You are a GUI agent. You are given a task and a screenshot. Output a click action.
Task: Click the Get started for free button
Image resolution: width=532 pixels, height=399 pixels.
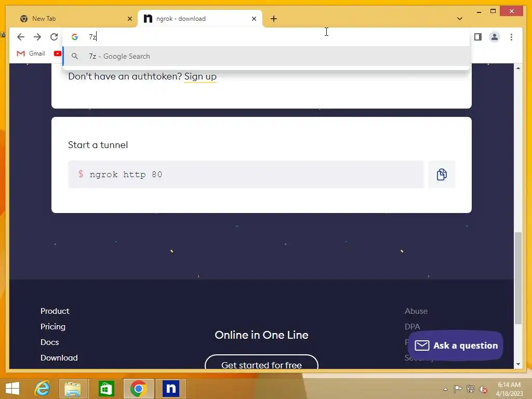point(261,362)
